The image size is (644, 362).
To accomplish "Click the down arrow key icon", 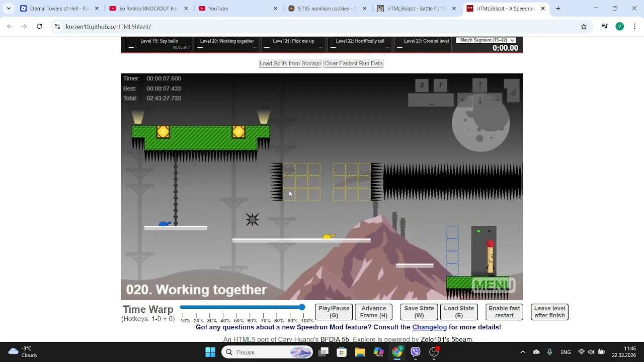I will 480,100.
